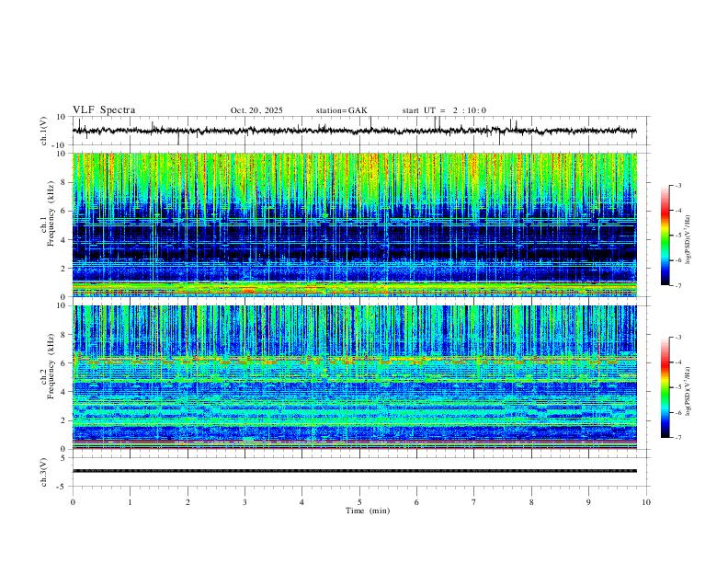The image size is (728, 563).
Task: Click the ch.2 "Frequency (kHz)" axis label
Action: point(51,366)
